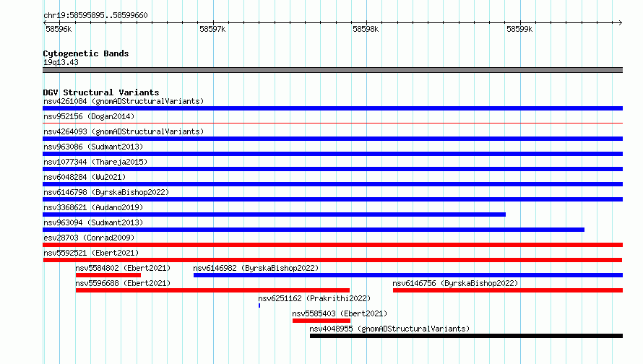
Task: Open the nsv3368621 (Audano2019) variant
Action: [x=93, y=207]
